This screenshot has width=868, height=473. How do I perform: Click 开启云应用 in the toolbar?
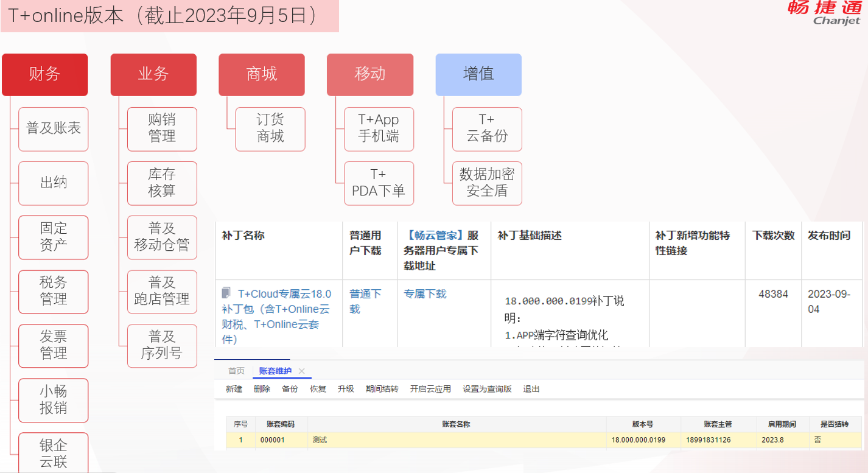point(430,389)
